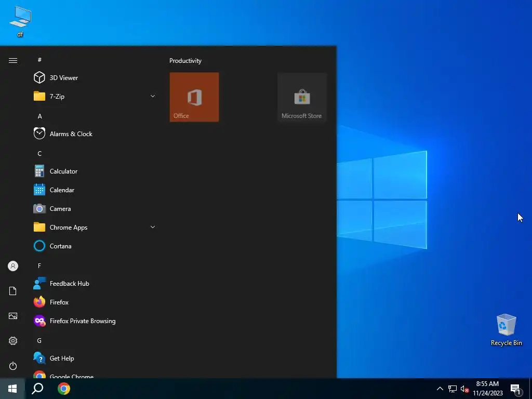Open the Pictures shortcut in Start sidebar

pyautogui.click(x=13, y=316)
